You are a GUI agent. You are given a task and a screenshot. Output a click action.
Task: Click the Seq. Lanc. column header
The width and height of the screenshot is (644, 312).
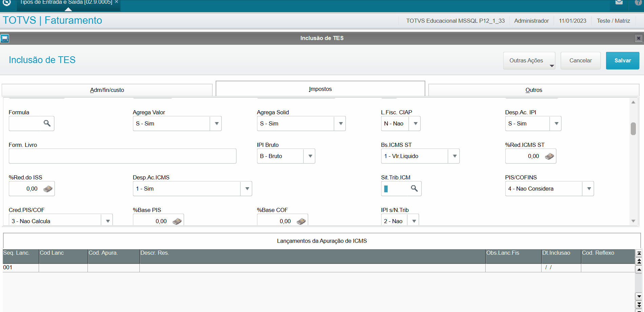[21, 256]
